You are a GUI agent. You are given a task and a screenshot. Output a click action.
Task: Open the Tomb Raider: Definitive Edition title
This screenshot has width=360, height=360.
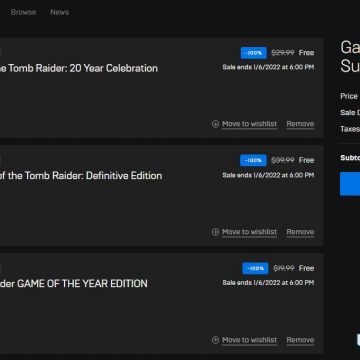[x=81, y=176]
